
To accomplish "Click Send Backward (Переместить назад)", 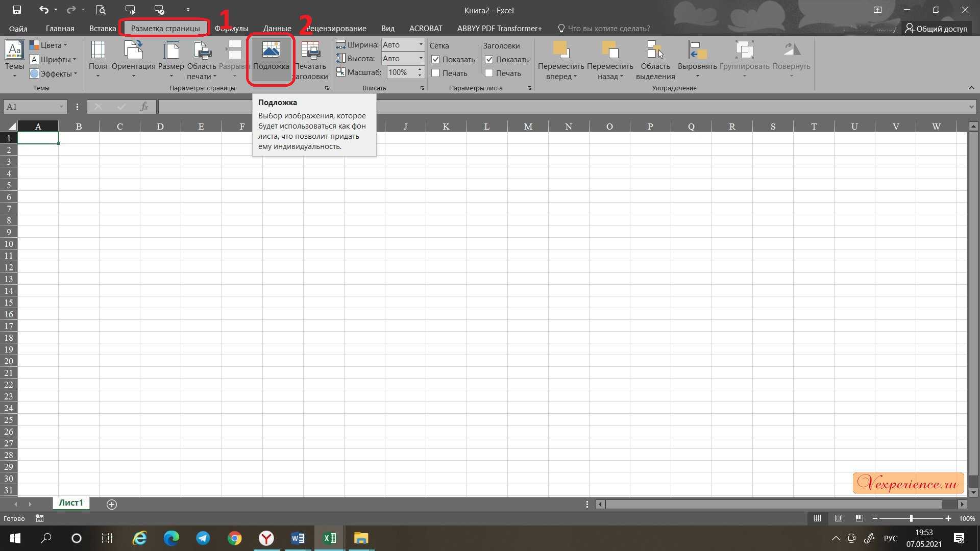I will 610,60.
